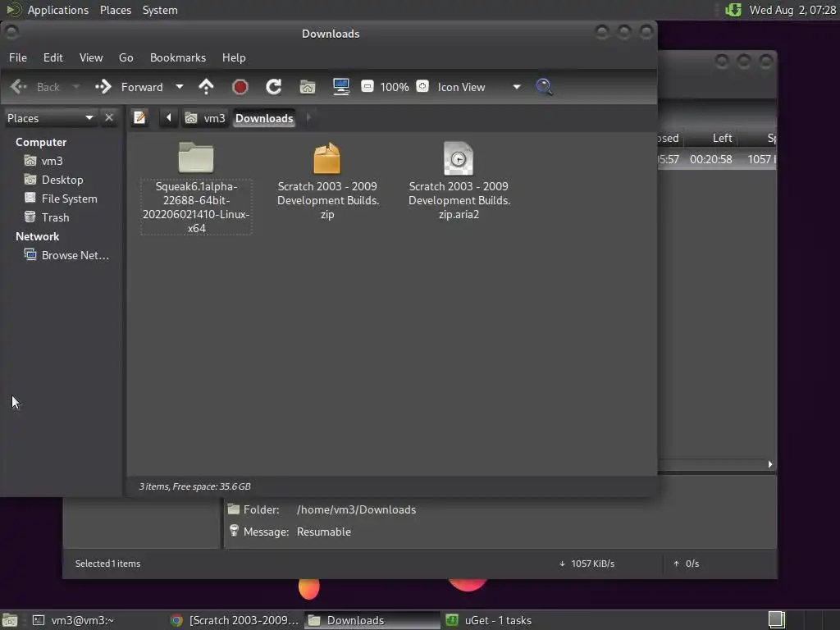Open the Places panel menu

point(116,10)
